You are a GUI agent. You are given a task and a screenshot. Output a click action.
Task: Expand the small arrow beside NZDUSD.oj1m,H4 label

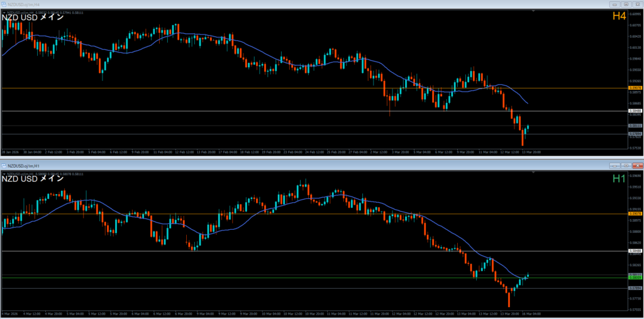[x=3, y=12]
